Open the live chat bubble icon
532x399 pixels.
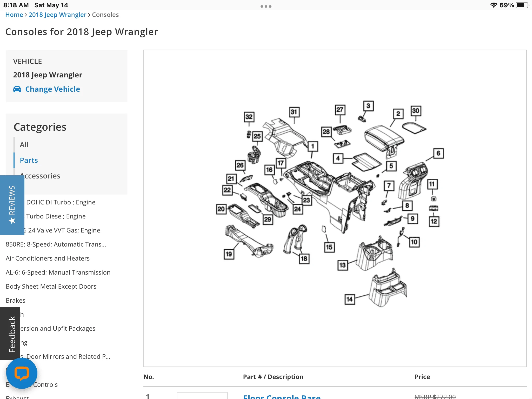pos(22,373)
